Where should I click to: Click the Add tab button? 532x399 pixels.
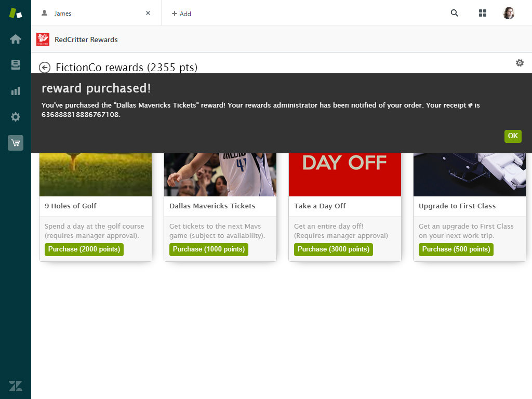[181, 14]
